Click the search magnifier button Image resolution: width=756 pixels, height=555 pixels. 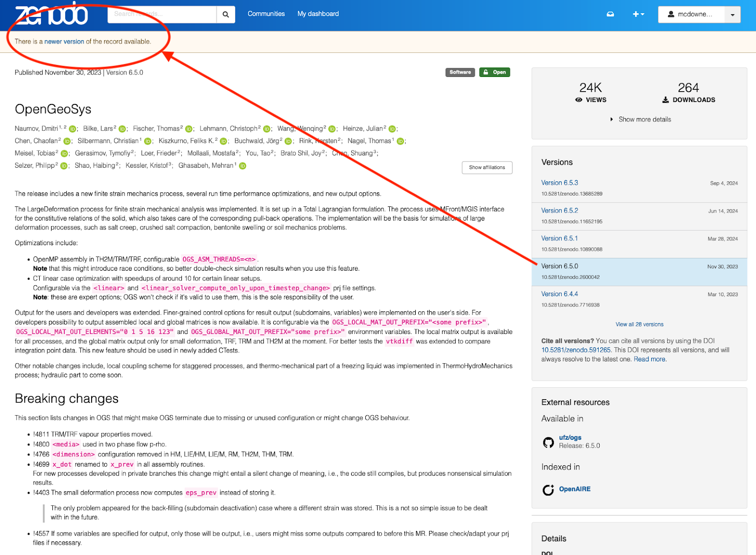[226, 14]
